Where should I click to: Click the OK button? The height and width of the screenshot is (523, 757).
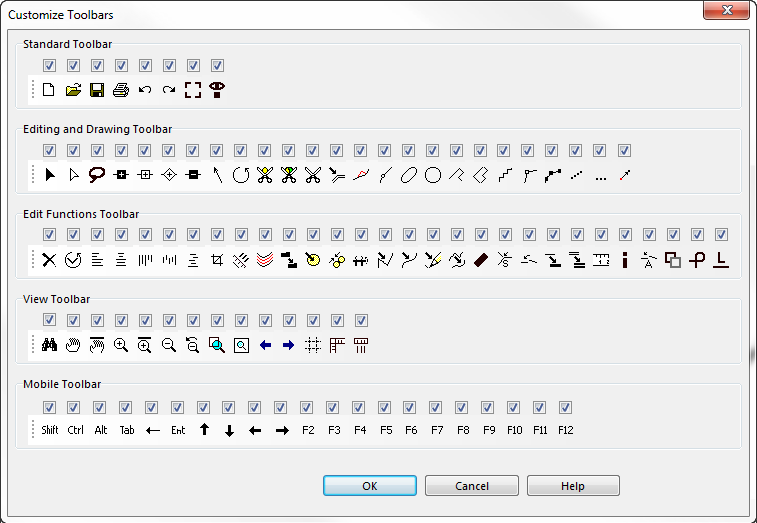pos(370,485)
